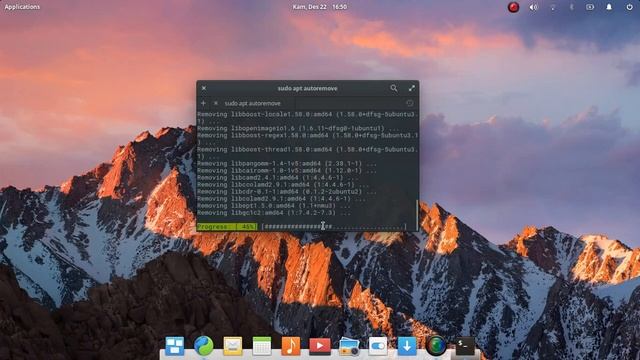The width and height of the screenshot is (640, 360).
Task: Open Multitasking View from dock
Action: [x=175, y=346]
